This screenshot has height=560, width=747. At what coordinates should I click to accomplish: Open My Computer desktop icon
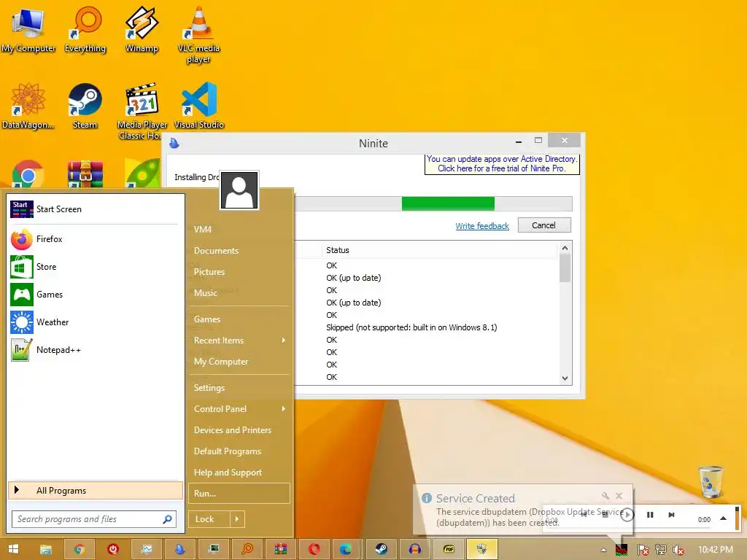(x=28, y=29)
